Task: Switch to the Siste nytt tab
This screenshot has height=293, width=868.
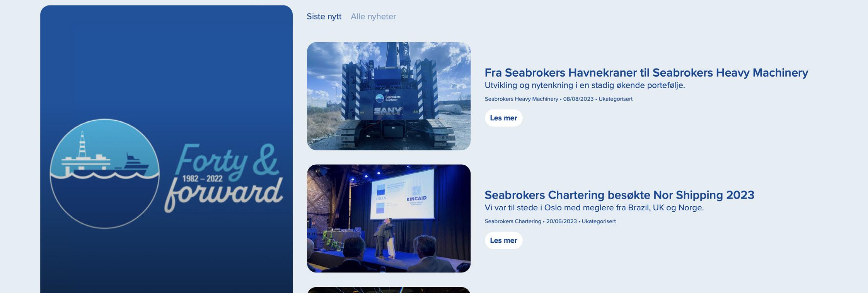Action: click(x=324, y=17)
